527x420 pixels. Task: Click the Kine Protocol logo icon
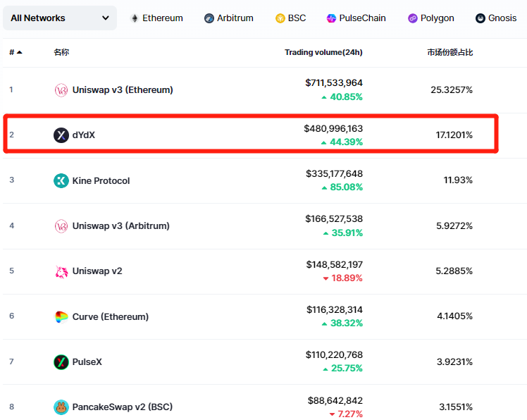[61, 180]
